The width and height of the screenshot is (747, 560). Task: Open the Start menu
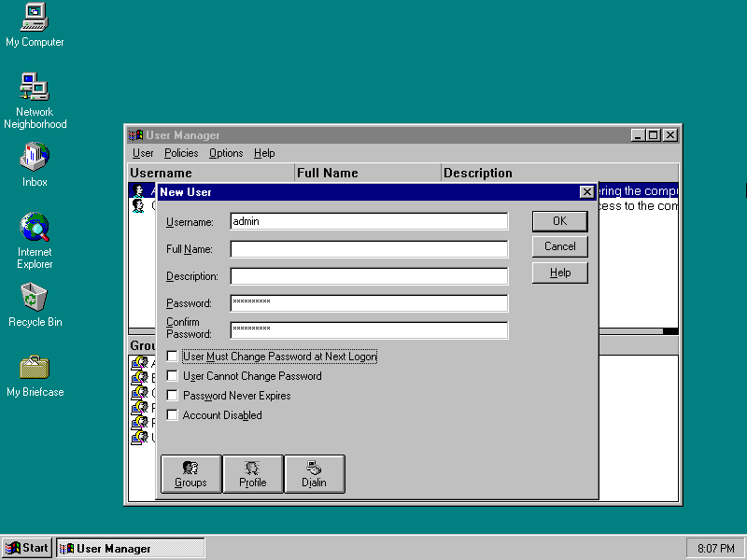coord(27,548)
